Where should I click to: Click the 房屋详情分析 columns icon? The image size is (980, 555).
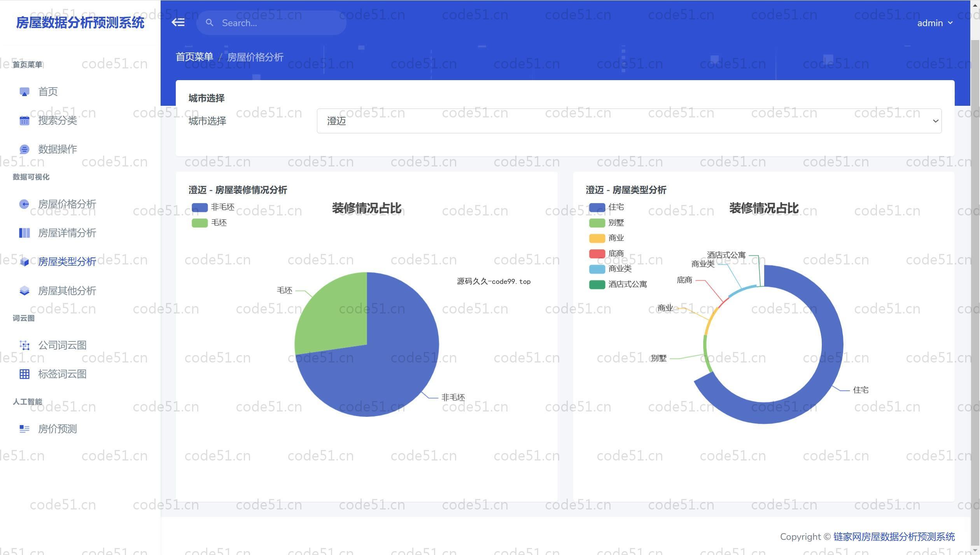tap(24, 233)
